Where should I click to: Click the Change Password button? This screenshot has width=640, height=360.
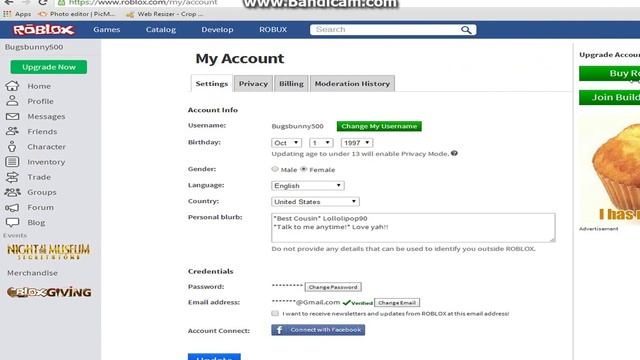click(333, 287)
